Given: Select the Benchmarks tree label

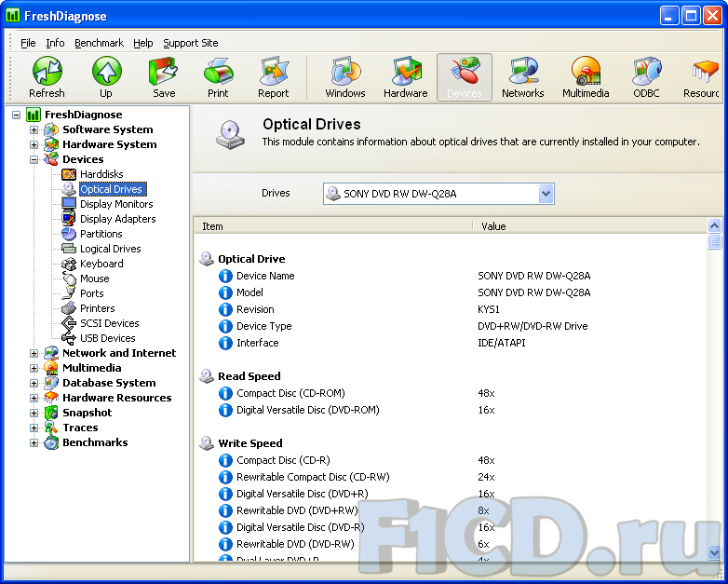Looking at the screenshot, I should (x=95, y=442).
